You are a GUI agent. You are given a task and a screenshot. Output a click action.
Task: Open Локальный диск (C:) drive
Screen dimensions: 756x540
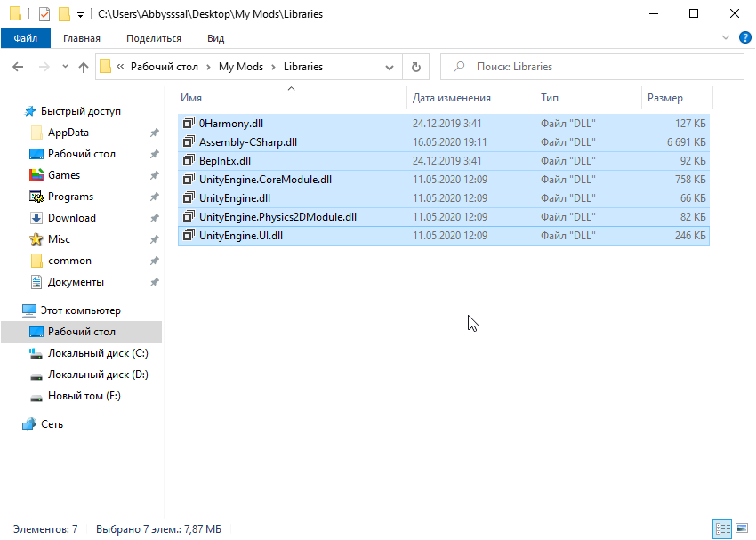(98, 353)
